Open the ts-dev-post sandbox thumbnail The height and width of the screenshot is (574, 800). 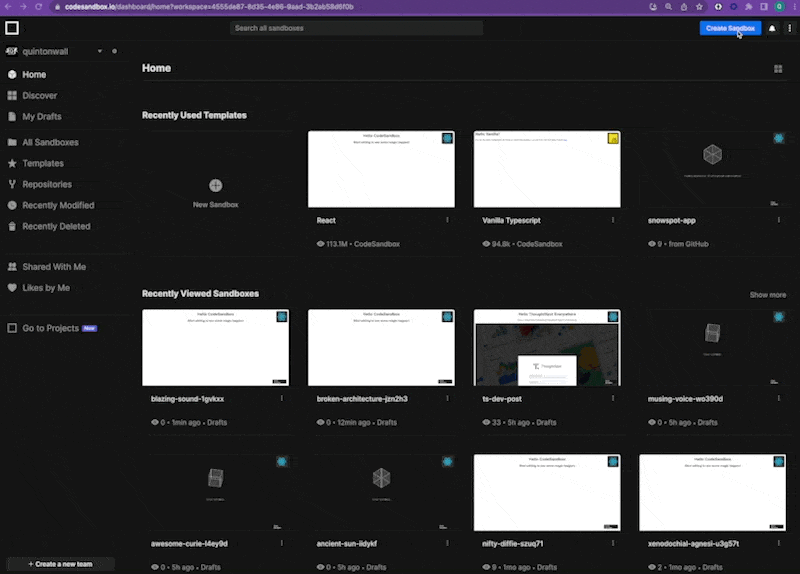click(547, 347)
